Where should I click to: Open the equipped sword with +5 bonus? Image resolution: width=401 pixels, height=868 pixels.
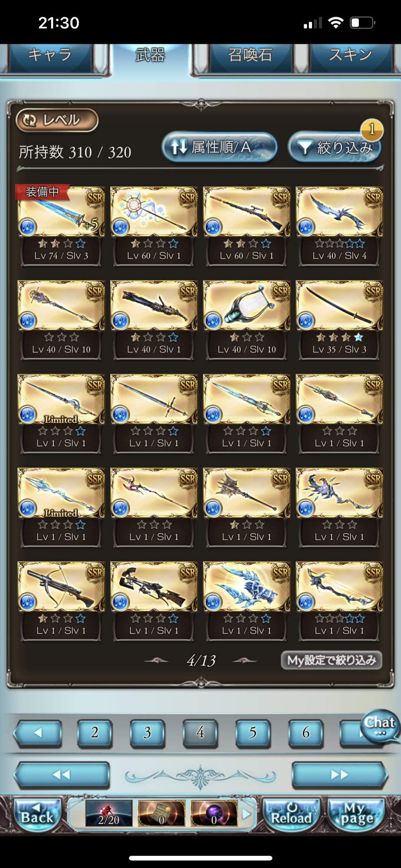pyautogui.click(x=61, y=212)
